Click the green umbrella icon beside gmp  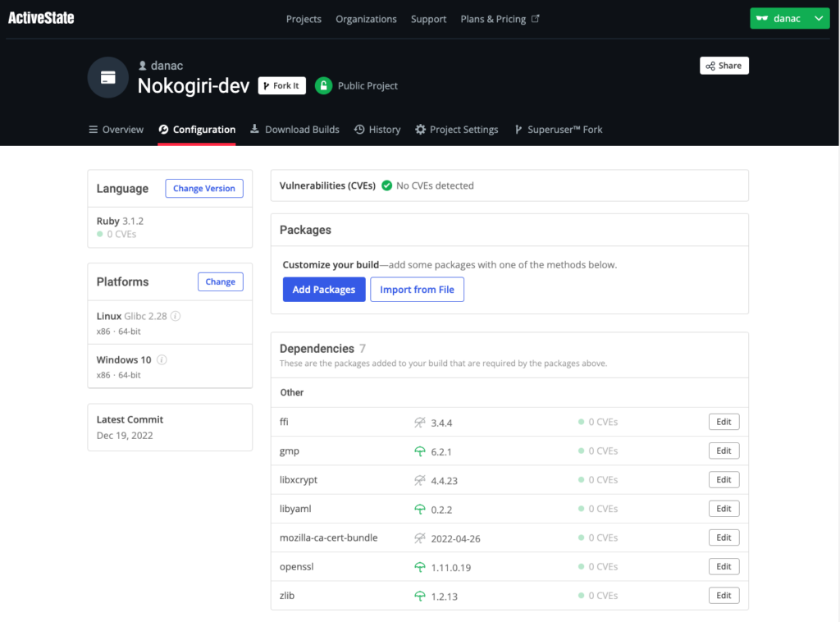[418, 450]
